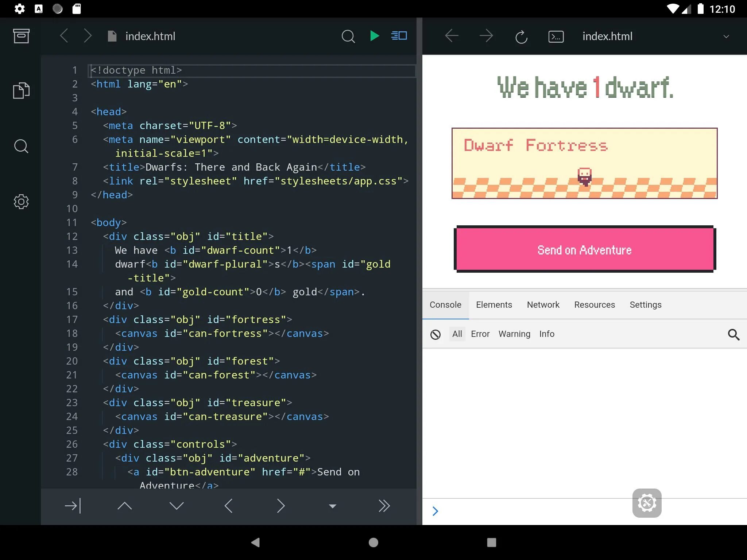Open the small triangle dropdown in the bottom key bar
The image size is (747, 560).
332,506
